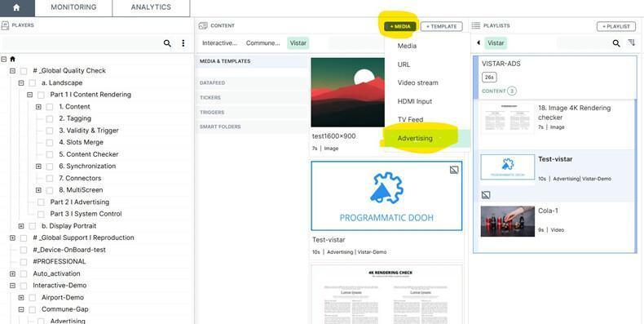Viewport: 644px width, 324px height.
Task: Tick the 2. Tagging checkbox
Action: coord(50,119)
